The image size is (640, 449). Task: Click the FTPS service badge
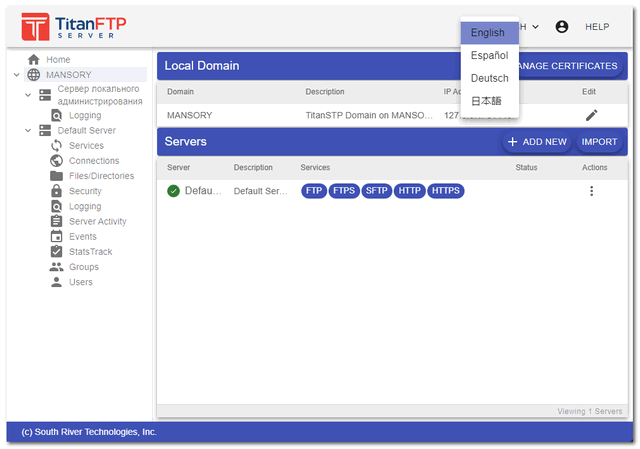(x=344, y=191)
